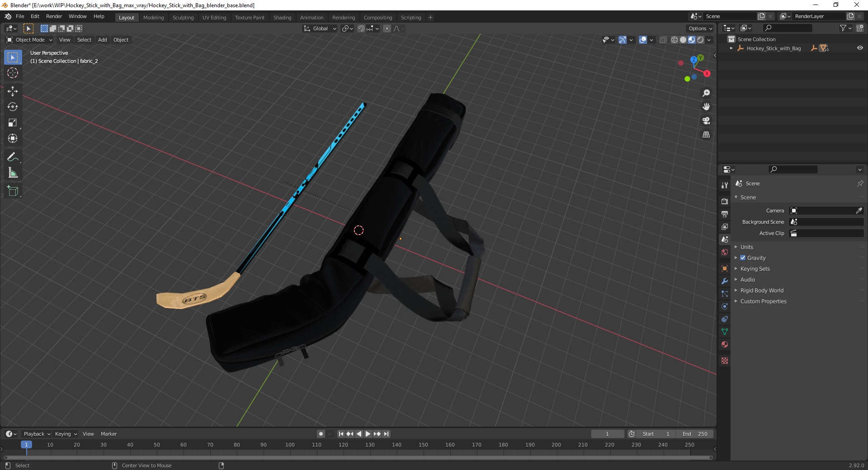Toggle viewport overlays display
This screenshot has height=470, width=868.
pos(643,40)
